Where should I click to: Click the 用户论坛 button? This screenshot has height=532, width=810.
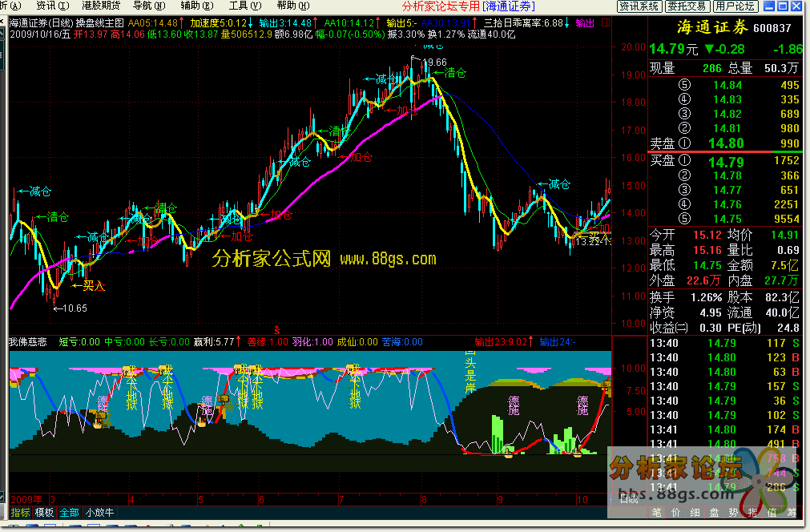(735, 6)
